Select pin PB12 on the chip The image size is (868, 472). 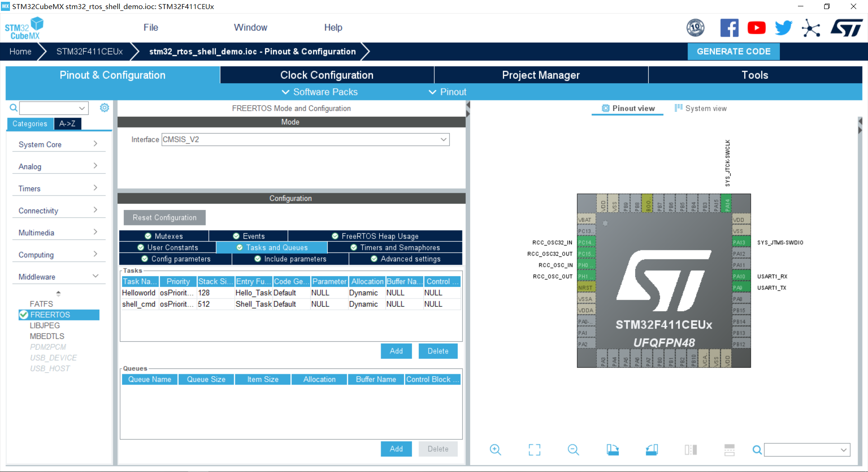pos(741,344)
